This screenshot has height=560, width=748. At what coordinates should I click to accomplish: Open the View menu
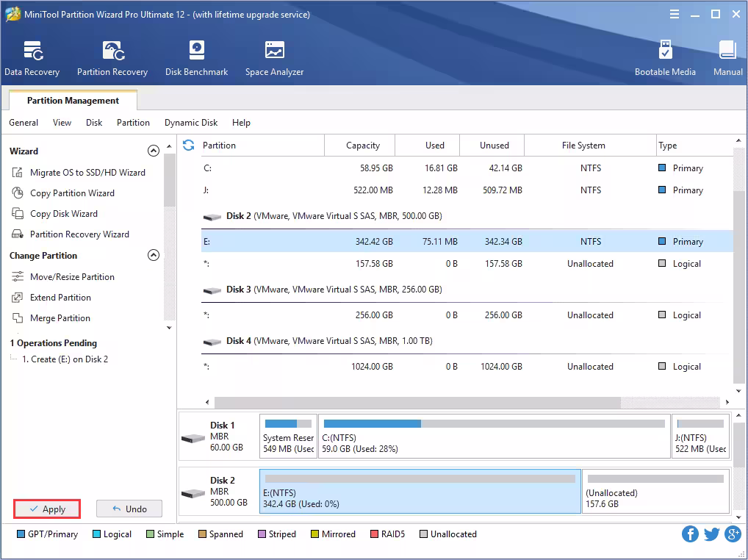(x=62, y=123)
